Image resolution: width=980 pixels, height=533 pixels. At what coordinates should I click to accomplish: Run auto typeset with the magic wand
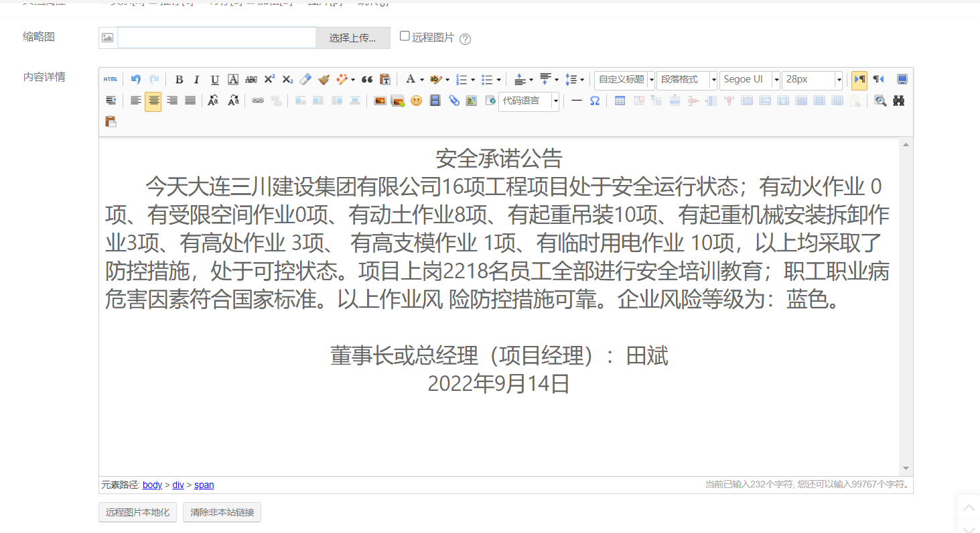342,80
